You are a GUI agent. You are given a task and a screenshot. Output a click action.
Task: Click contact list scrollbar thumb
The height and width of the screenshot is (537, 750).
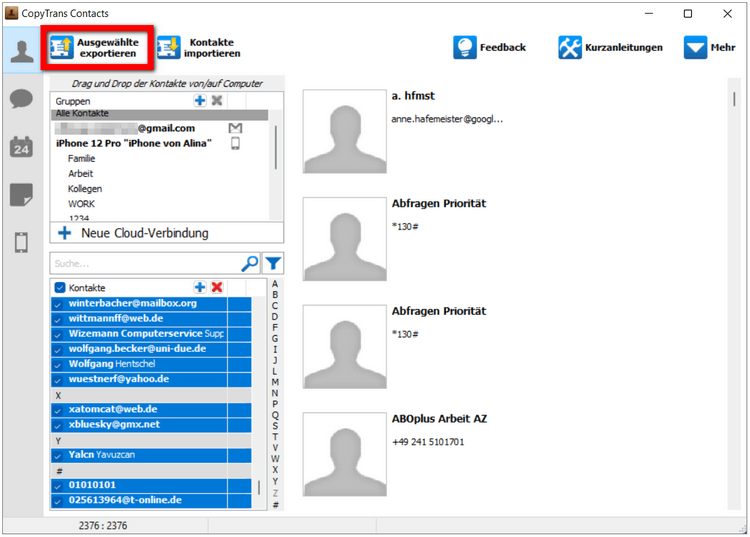tap(259, 488)
